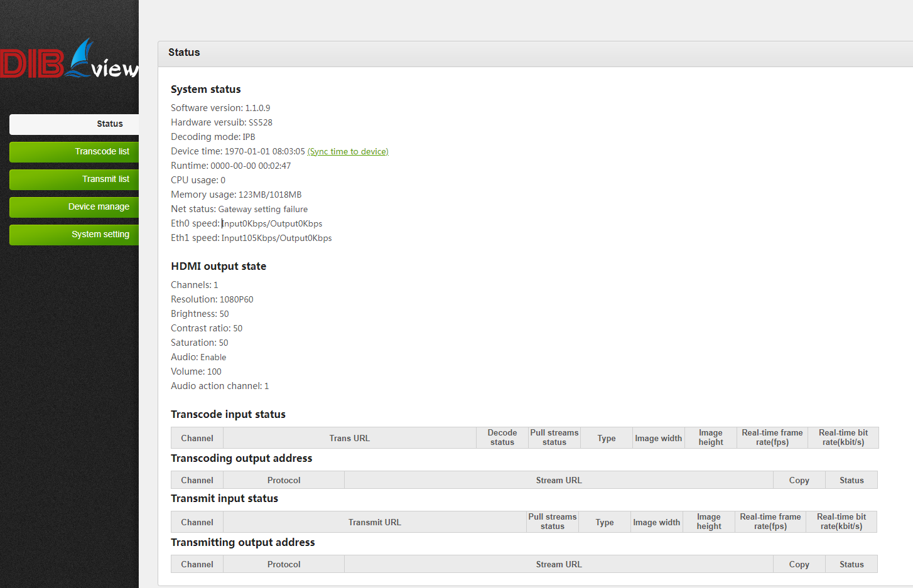Click the Sync time to device link
The image size is (913, 588).
tap(348, 151)
